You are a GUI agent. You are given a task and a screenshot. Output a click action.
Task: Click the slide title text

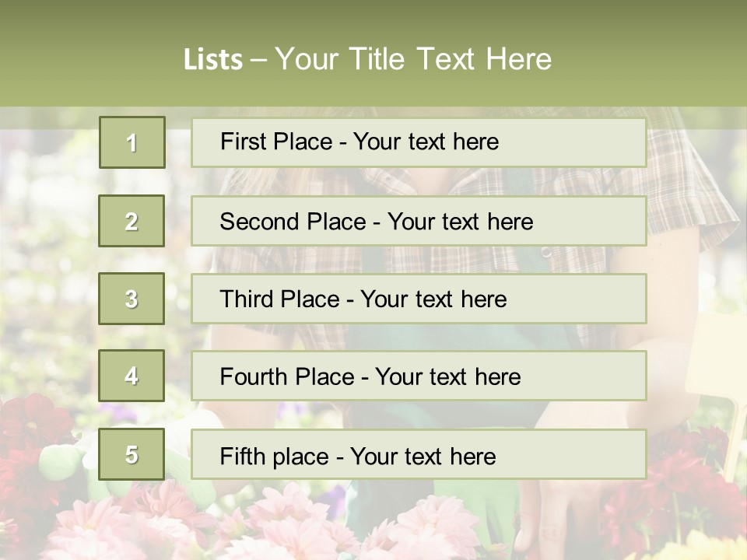coord(367,59)
